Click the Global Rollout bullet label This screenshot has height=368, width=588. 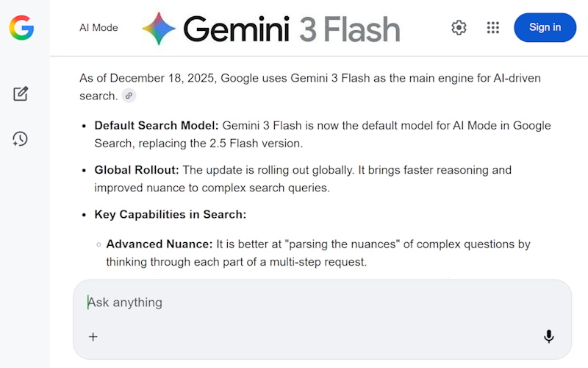point(137,170)
